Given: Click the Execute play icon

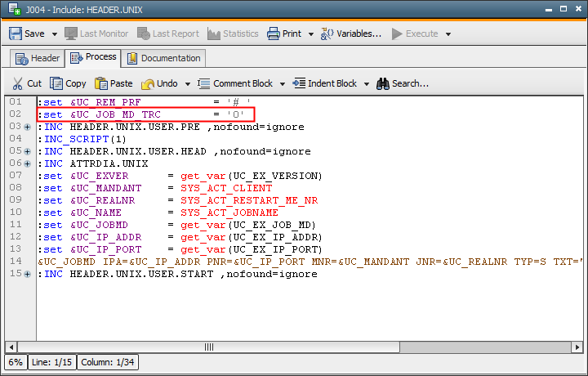Looking at the screenshot, I should pos(396,34).
